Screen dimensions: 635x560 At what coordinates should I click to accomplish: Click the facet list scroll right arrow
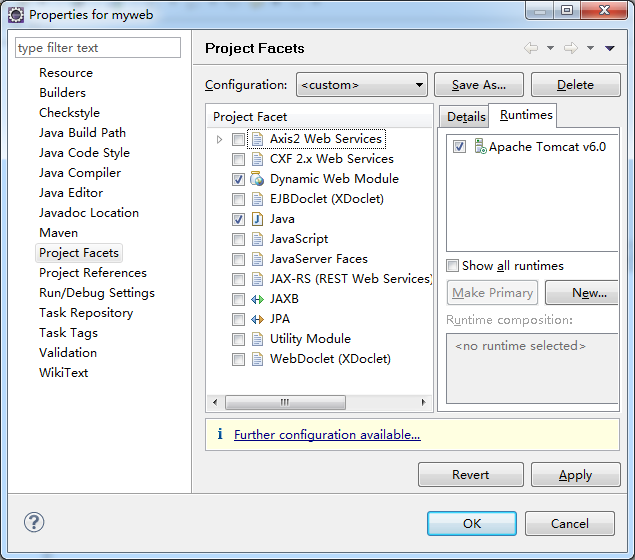click(x=424, y=402)
